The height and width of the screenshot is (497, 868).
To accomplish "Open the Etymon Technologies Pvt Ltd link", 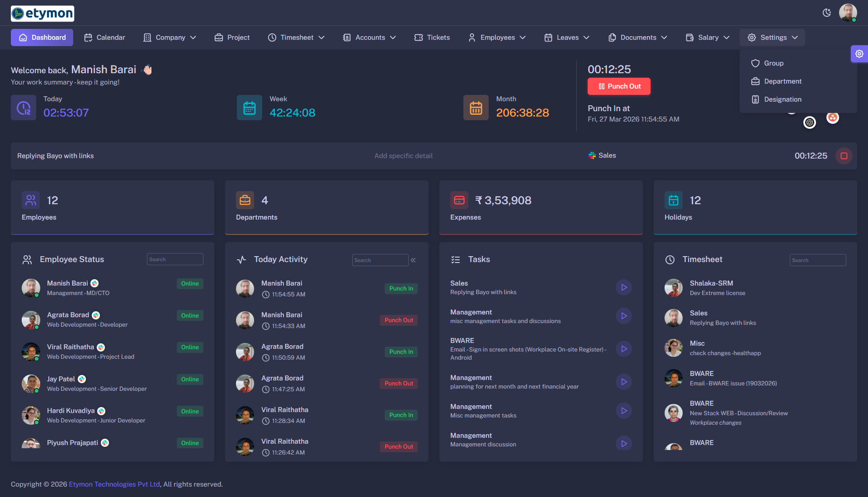I will tap(114, 484).
